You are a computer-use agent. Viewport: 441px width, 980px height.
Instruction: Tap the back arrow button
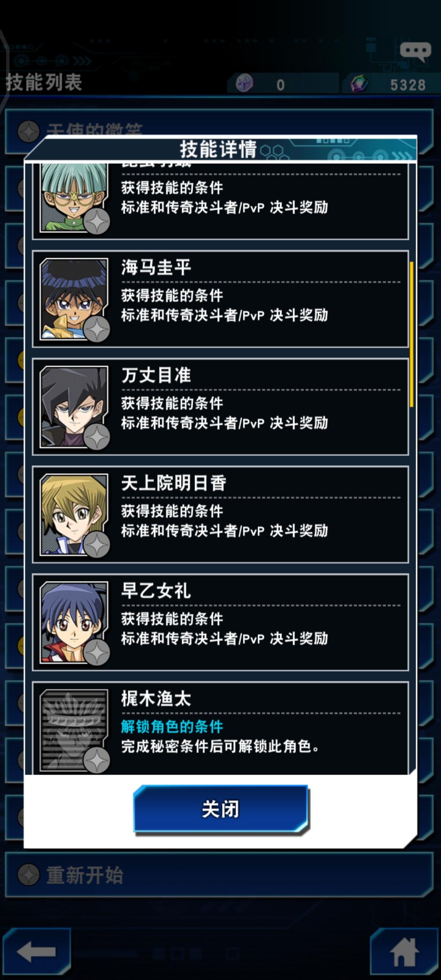(37, 952)
